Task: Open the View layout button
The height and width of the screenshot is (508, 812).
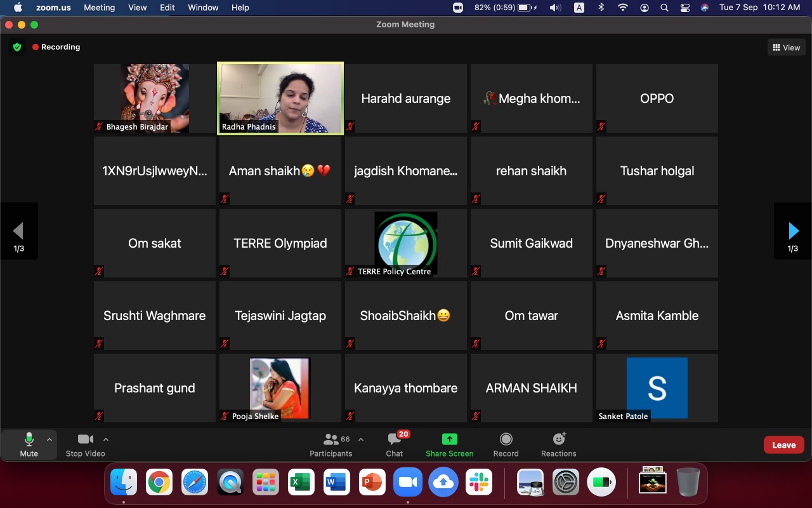Action: pos(787,48)
